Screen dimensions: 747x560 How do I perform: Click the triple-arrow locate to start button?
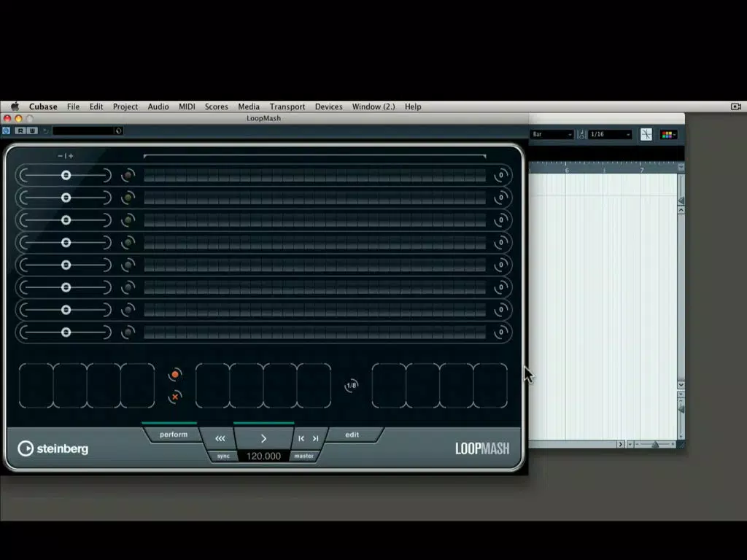(220, 438)
